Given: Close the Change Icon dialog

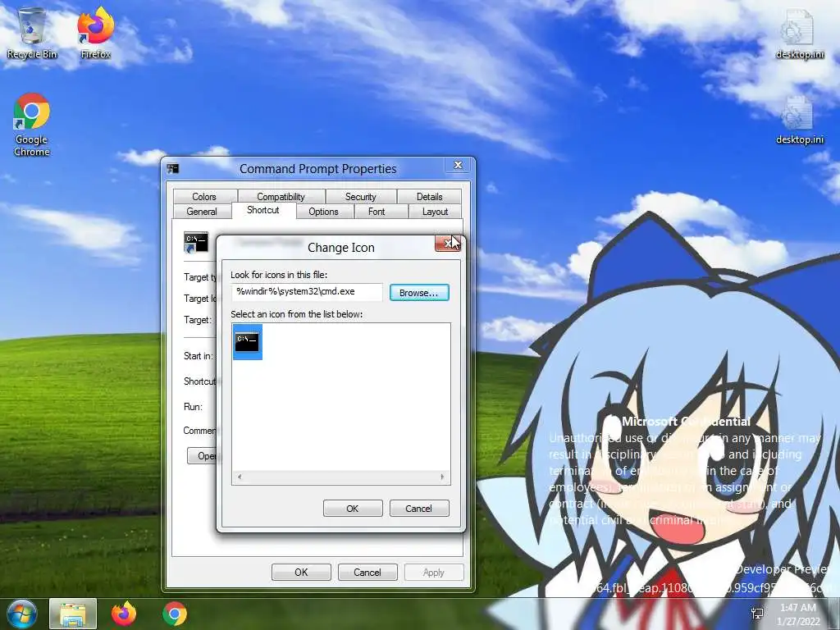Looking at the screenshot, I should (447, 244).
